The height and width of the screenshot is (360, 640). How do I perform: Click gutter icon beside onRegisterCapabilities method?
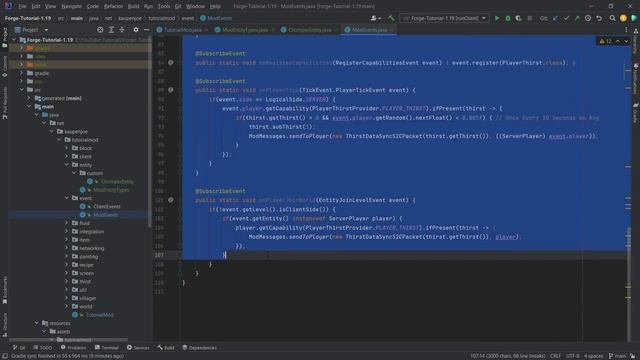point(171,62)
